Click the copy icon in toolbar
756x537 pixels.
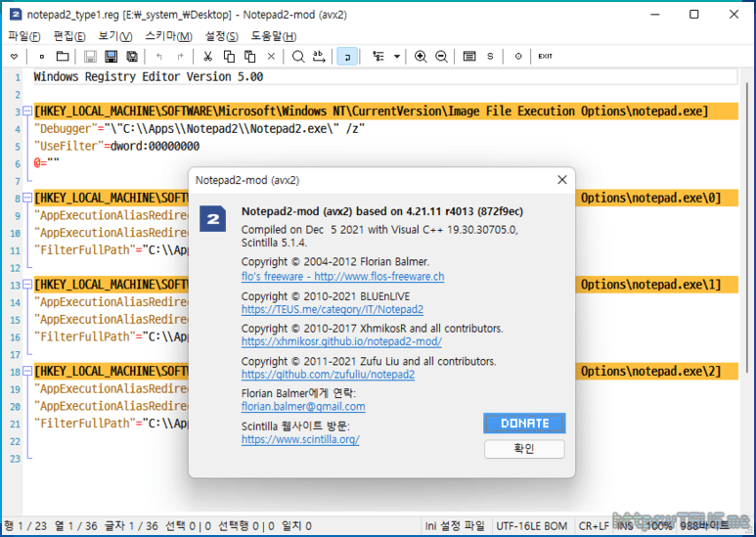click(x=229, y=57)
